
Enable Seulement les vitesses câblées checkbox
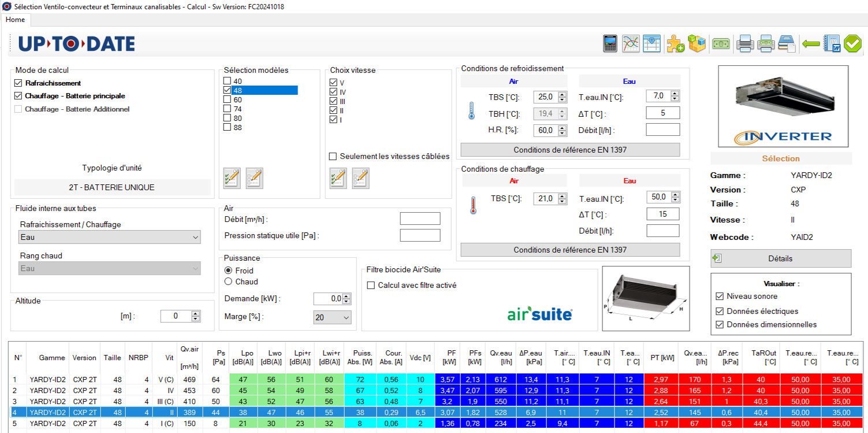(x=333, y=156)
